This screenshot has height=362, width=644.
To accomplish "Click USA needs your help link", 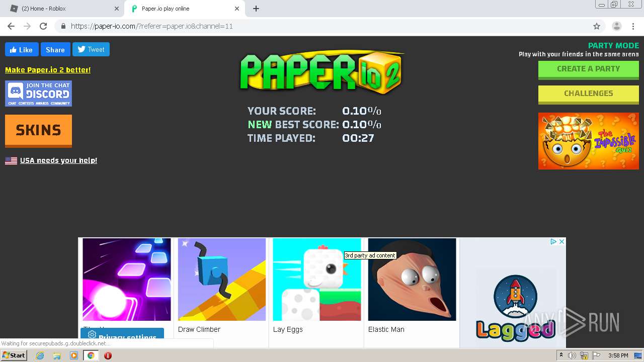I will click(x=58, y=160).
